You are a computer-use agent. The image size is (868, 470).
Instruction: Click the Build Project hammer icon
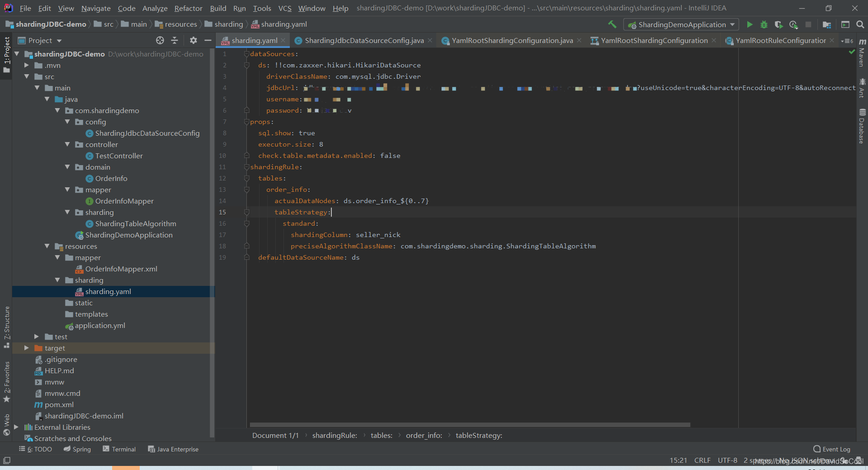pos(612,24)
